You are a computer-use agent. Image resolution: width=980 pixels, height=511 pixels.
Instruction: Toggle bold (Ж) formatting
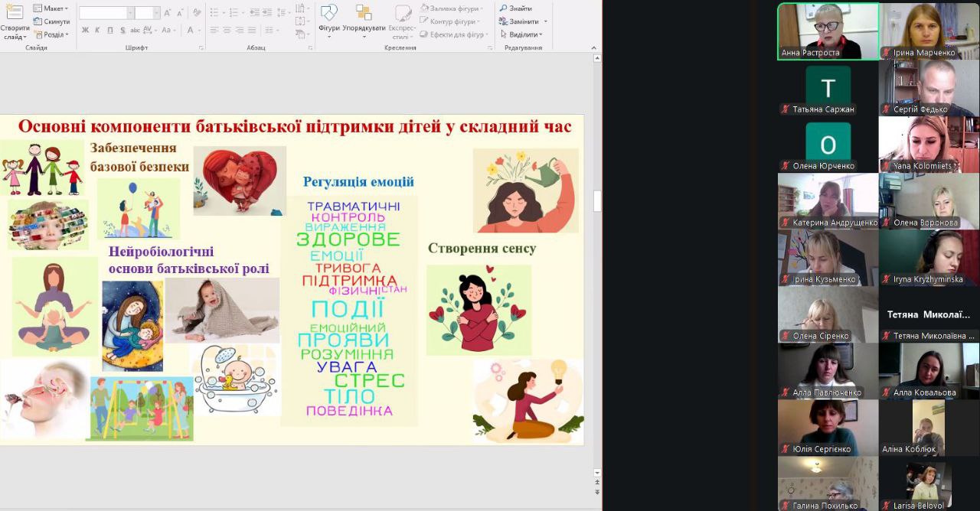[85, 31]
